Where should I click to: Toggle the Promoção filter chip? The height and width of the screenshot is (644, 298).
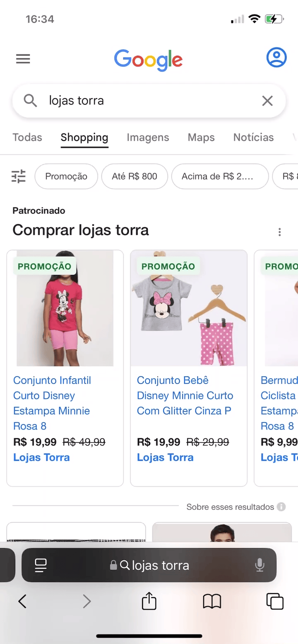tap(66, 177)
